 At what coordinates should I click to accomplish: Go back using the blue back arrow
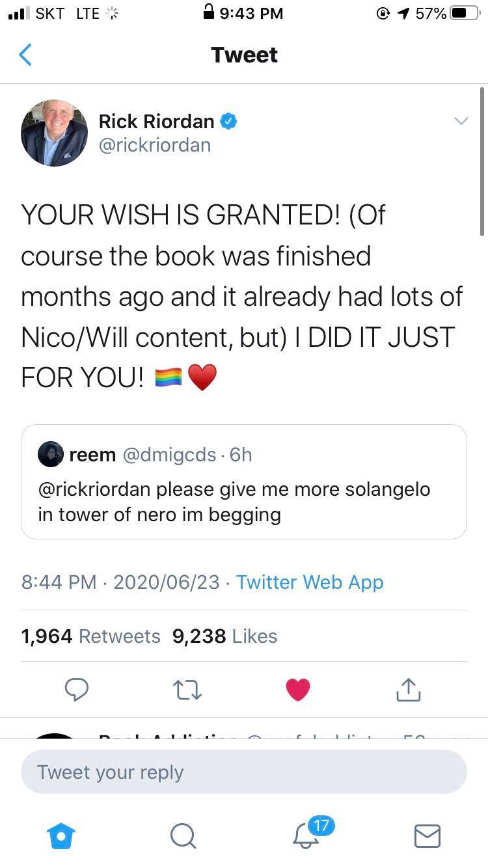coord(25,55)
